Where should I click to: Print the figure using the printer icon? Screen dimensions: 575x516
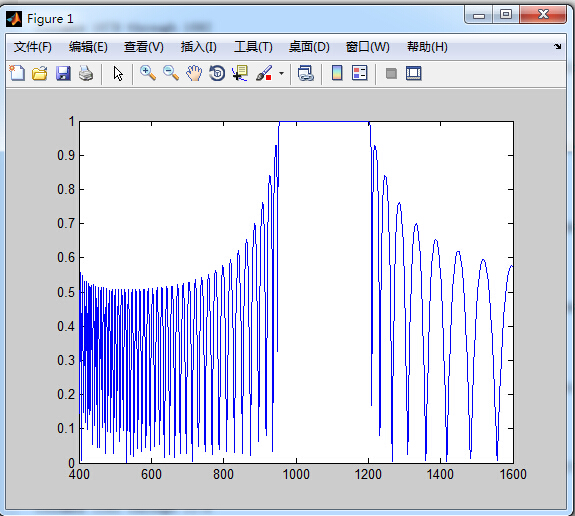86,73
